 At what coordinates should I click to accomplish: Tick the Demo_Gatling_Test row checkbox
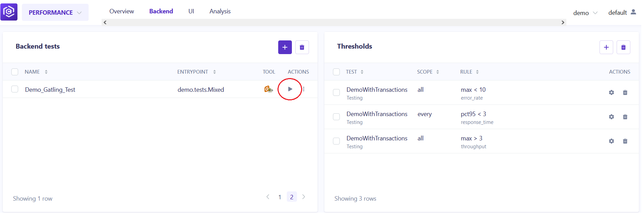pyautogui.click(x=15, y=89)
